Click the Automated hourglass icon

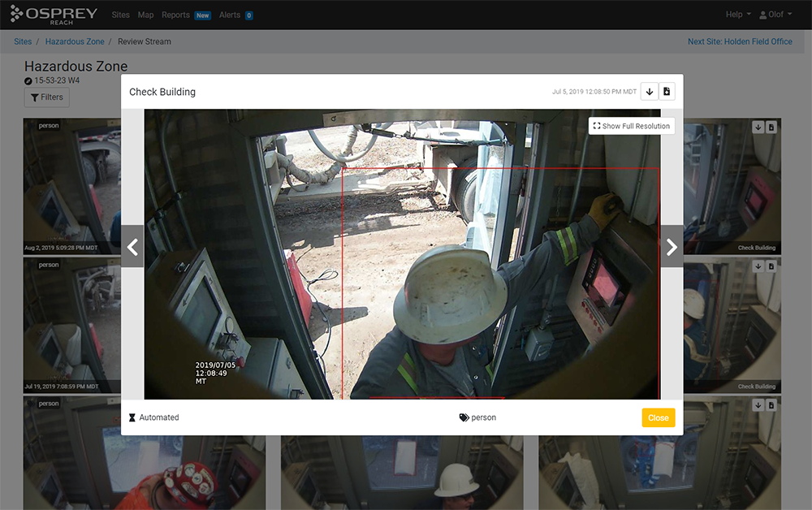click(x=132, y=417)
